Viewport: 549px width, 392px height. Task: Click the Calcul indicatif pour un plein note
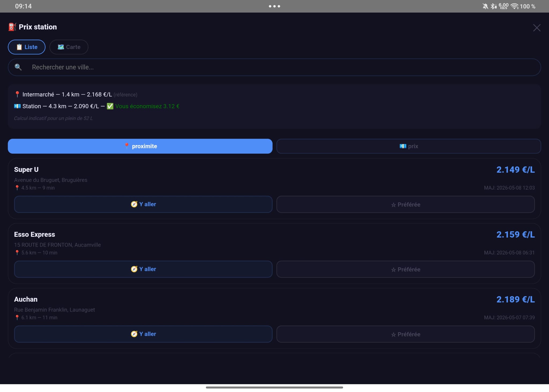pyautogui.click(x=53, y=118)
